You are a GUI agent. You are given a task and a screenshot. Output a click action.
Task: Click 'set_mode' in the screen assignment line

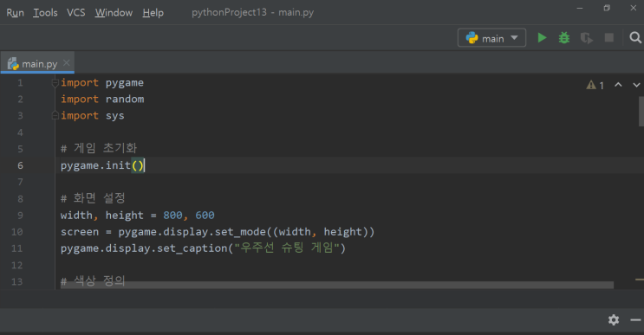(x=240, y=232)
